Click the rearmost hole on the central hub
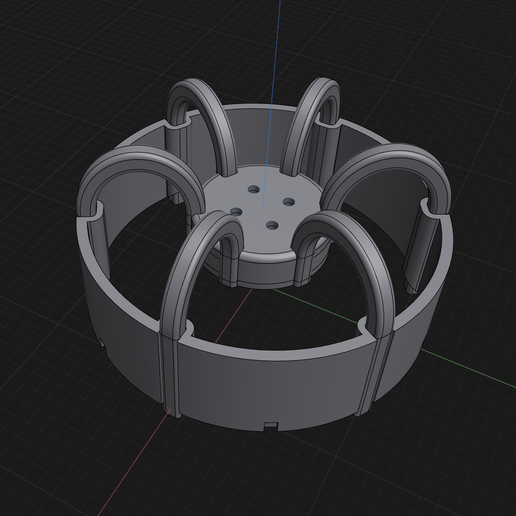The width and height of the screenshot is (516, 516). (x=254, y=190)
